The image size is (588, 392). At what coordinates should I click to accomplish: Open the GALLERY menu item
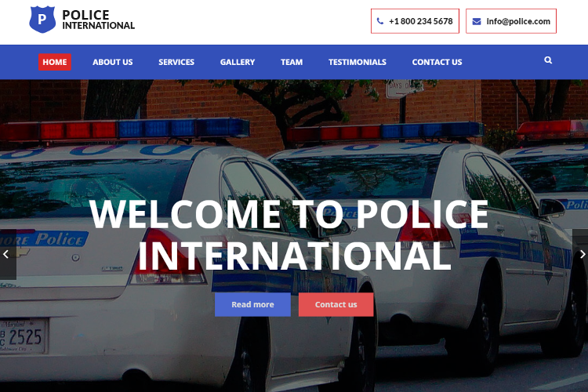click(238, 62)
